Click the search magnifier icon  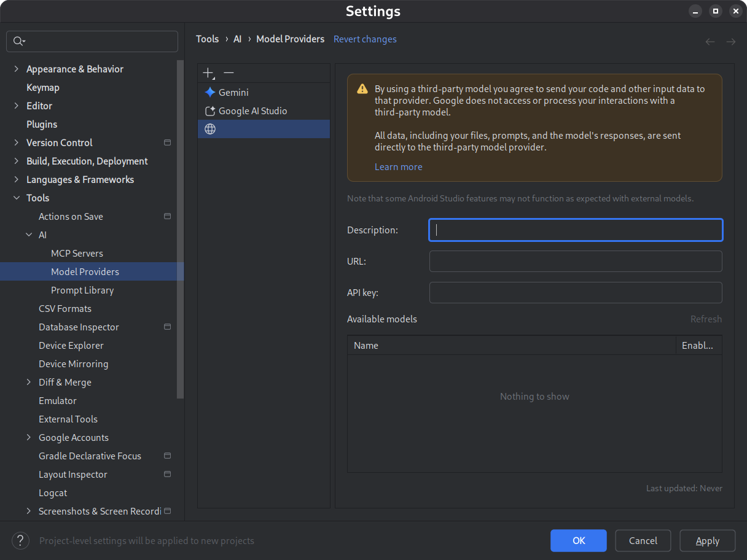19,41
